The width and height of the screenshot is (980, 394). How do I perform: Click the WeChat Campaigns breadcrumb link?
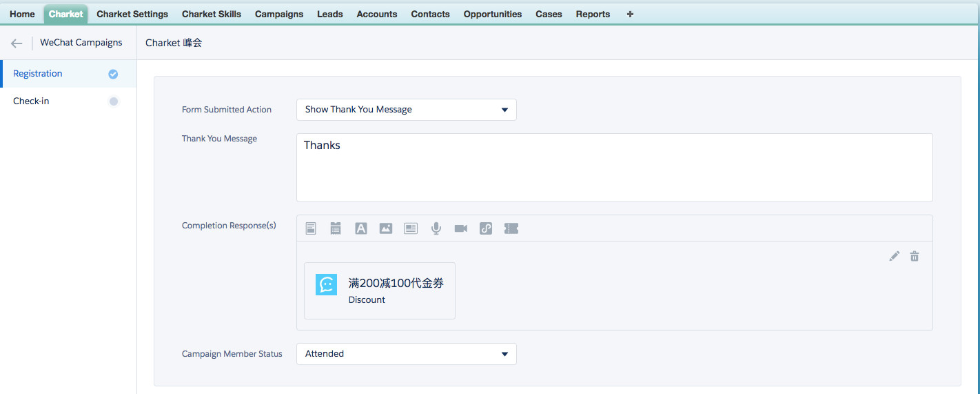[81, 43]
